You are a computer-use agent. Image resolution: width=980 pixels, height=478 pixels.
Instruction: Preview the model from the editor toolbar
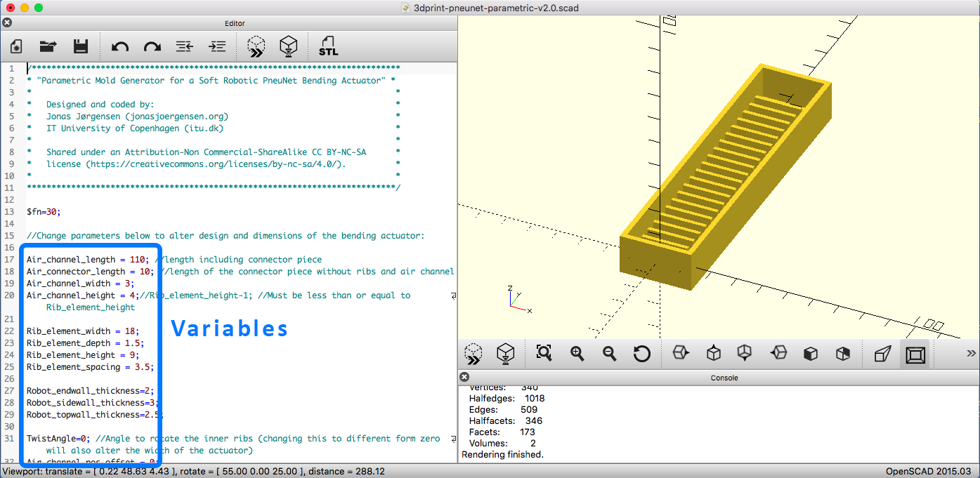(x=256, y=47)
